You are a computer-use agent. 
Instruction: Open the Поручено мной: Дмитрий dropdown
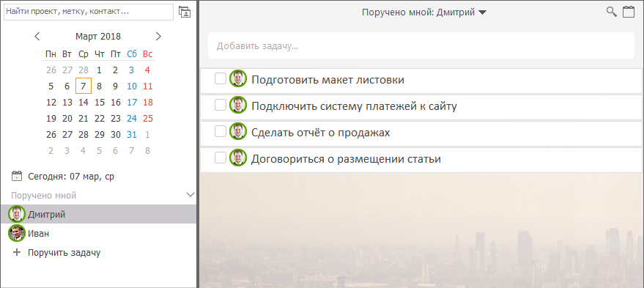(424, 12)
